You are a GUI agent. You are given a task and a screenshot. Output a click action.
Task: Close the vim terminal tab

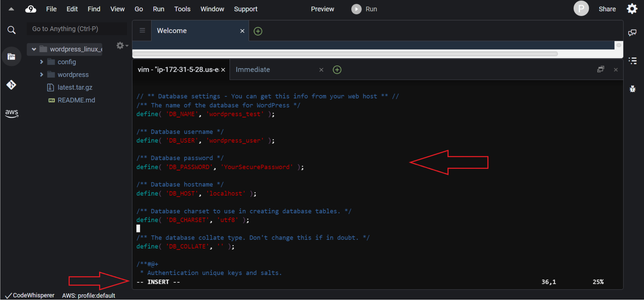(x=223, y=70)
